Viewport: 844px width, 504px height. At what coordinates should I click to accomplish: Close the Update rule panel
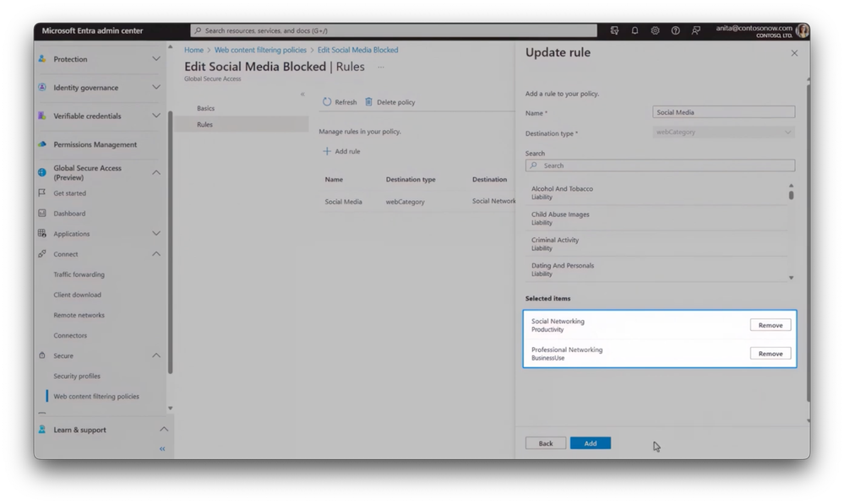point(794,52)
